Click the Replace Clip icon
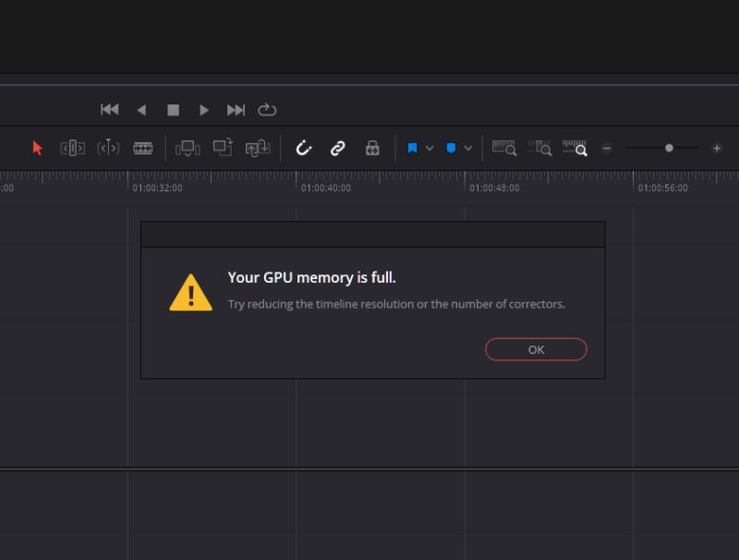 click(x=257, y=148)
